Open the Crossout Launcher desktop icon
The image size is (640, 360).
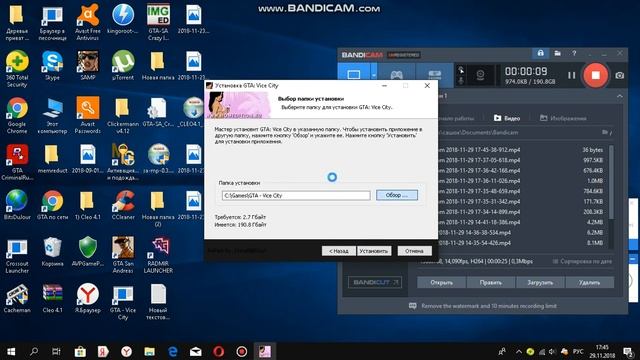coord(17,255)
